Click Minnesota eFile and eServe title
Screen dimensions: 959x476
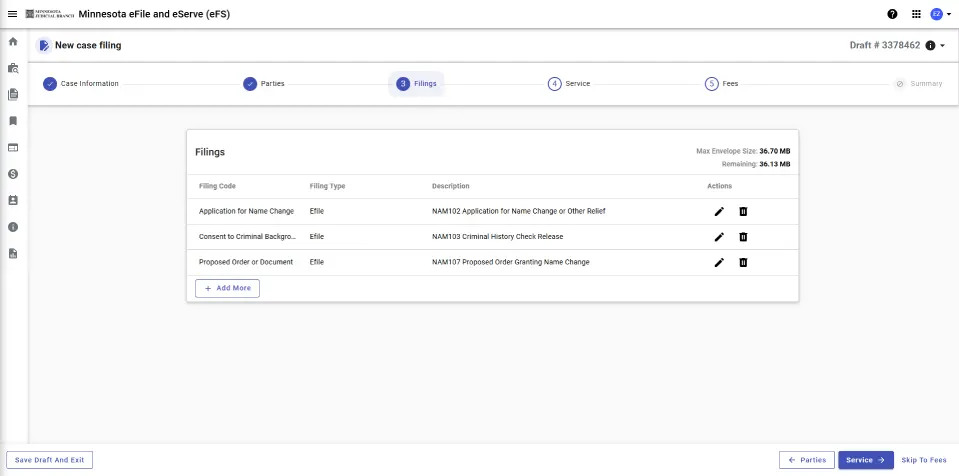[x=154, y=14]
